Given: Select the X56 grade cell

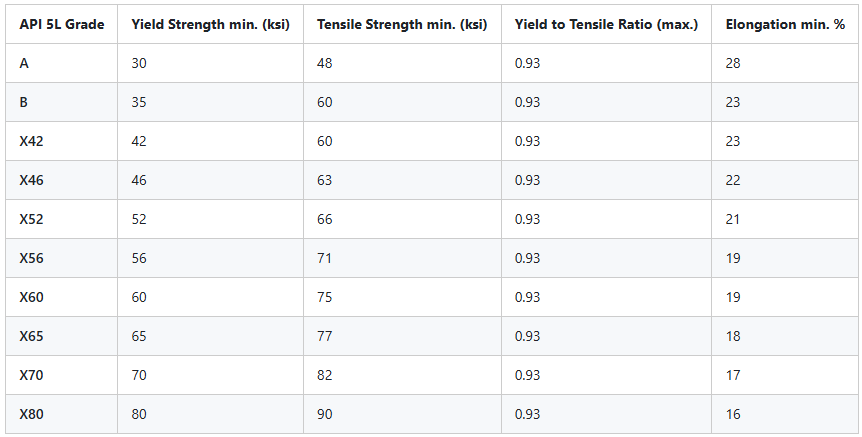Looking at the screenshot, I should [x=31, y=258].
